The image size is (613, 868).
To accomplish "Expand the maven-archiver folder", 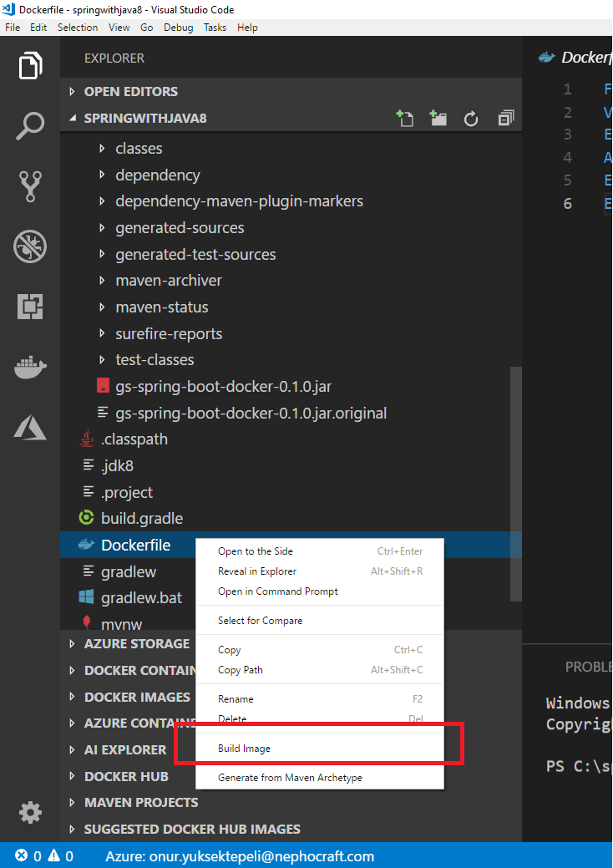I will [x=291, y=280].
